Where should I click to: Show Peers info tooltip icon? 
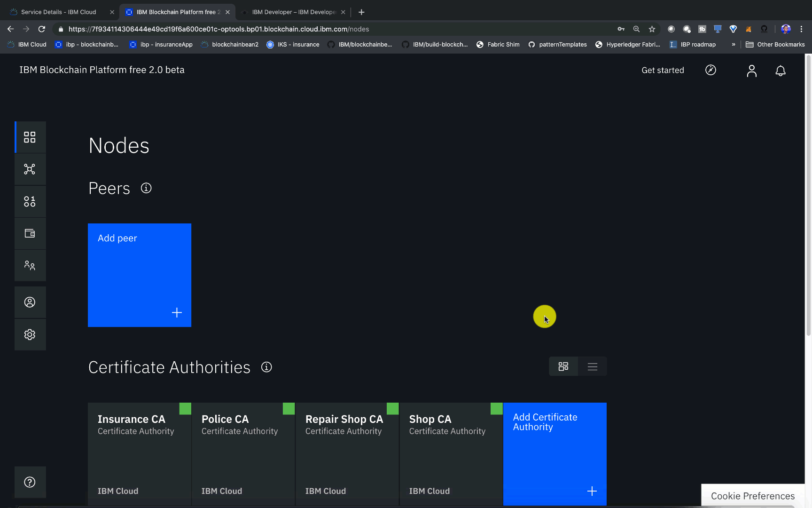146,188
